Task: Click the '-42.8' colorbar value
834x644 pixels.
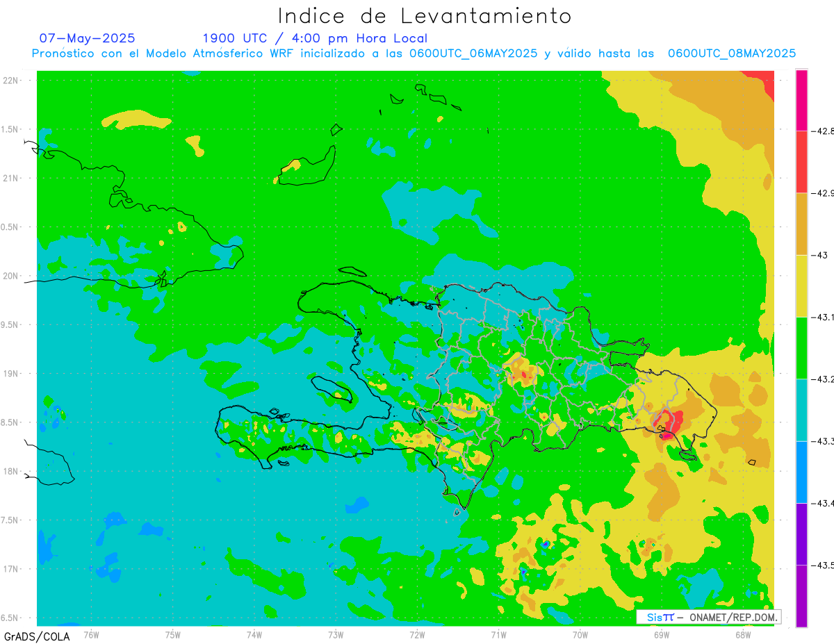Action: [822, 131]
